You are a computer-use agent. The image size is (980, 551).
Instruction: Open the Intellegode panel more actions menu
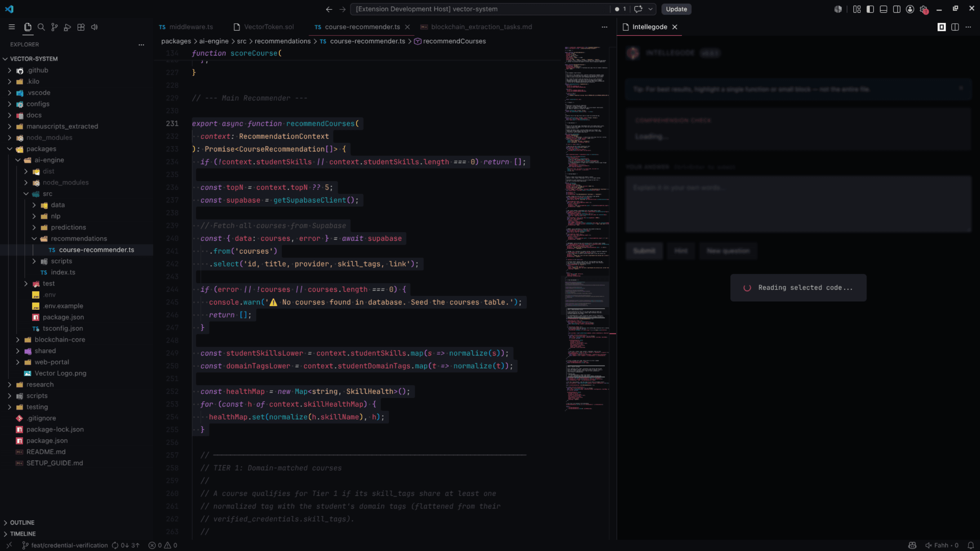pyautogui.click(x=968, y=27)
